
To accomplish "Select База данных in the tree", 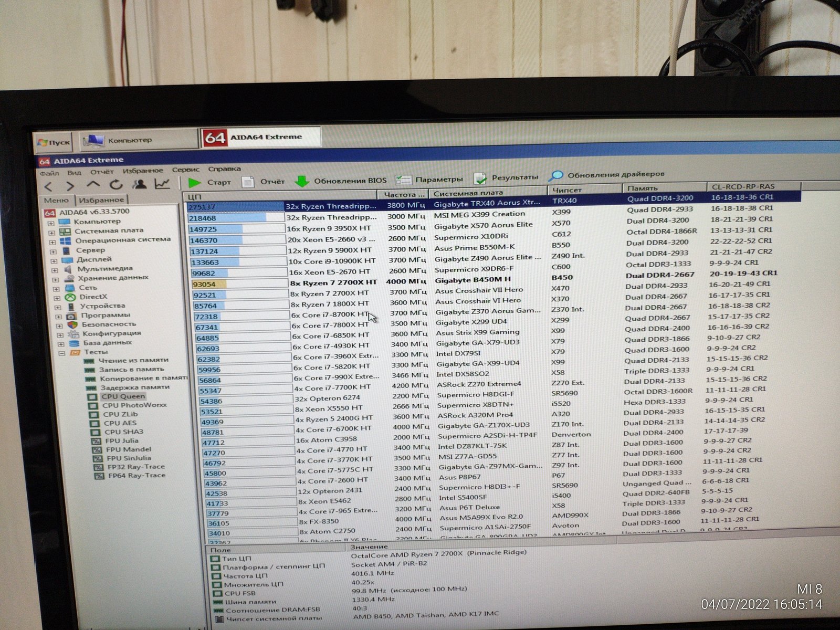I will pos(100,343).
